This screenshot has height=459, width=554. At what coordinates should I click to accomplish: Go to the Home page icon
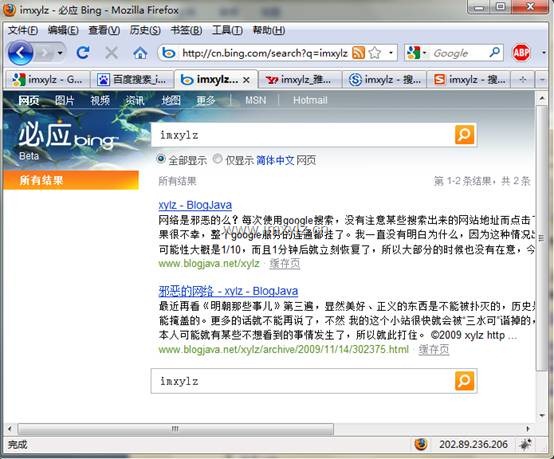click(x=140, y=53)
